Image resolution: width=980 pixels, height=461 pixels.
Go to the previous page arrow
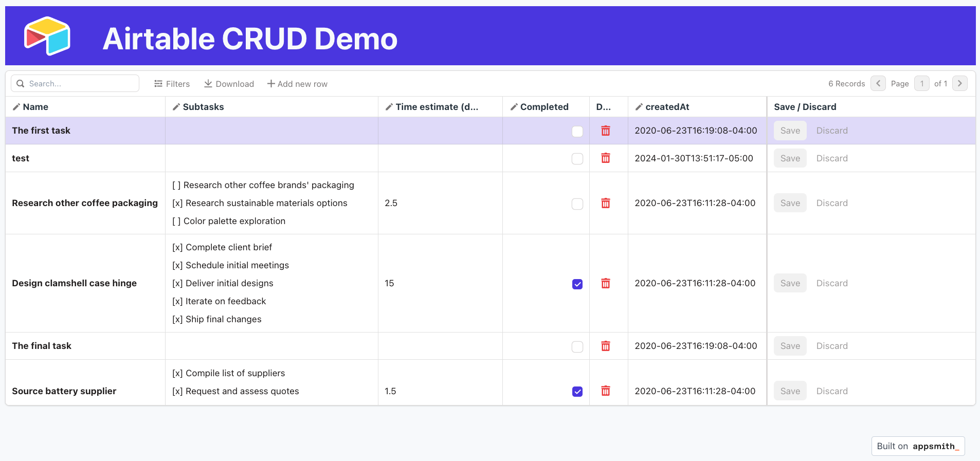pos(878,83)
